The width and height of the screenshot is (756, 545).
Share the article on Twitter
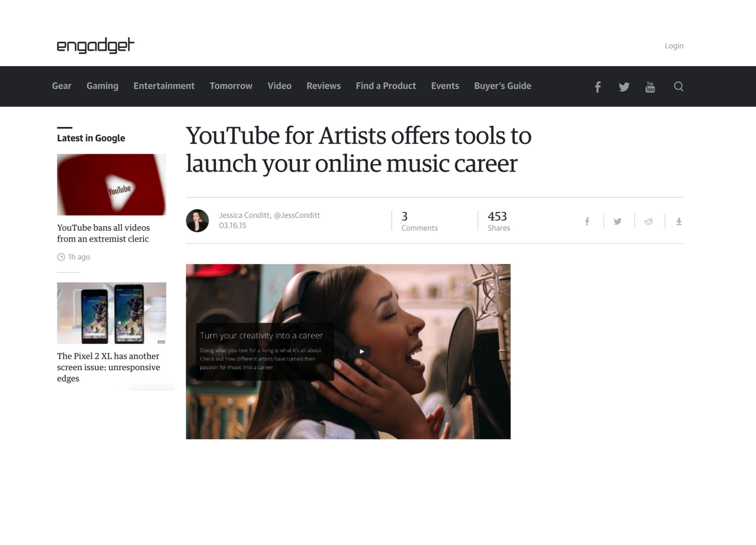(x=617, y=222)
